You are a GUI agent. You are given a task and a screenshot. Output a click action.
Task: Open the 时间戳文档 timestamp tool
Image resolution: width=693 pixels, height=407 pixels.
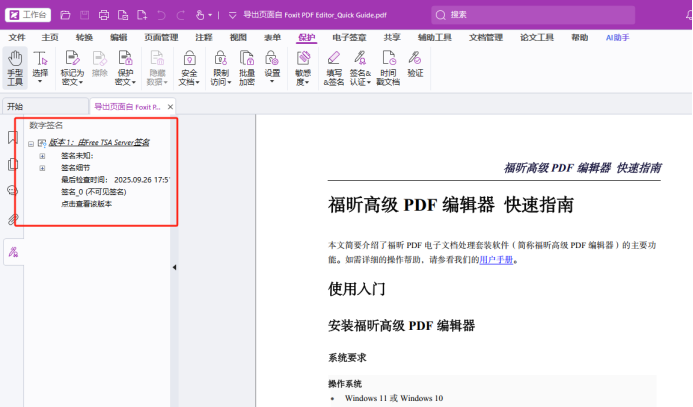click(388, 66)
